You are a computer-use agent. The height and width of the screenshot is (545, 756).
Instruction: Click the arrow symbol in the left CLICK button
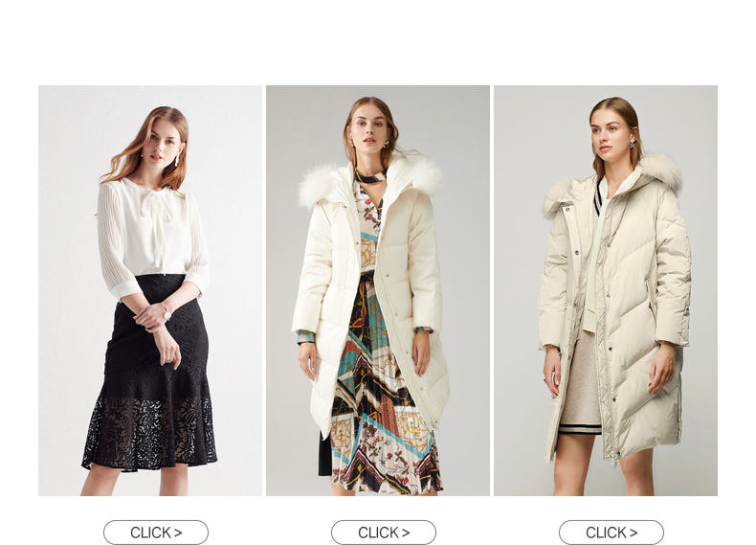tap(177, 533)
